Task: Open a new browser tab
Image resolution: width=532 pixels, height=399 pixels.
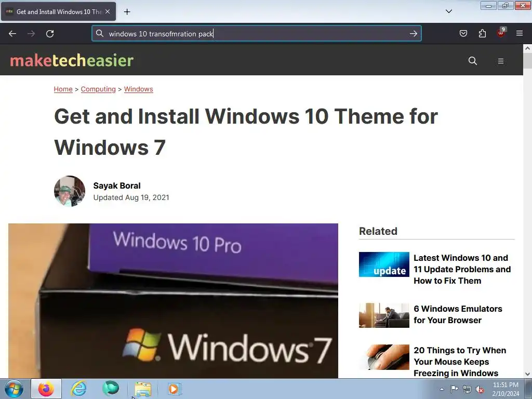Action: (x=127, y=12)
